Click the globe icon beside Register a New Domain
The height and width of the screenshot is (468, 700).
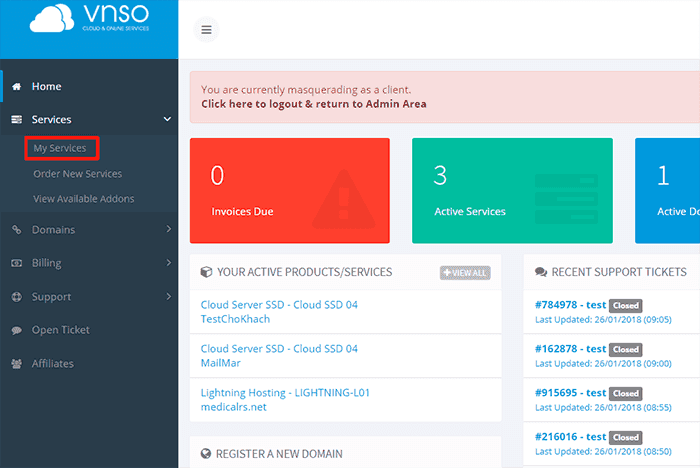coord(206,454)
